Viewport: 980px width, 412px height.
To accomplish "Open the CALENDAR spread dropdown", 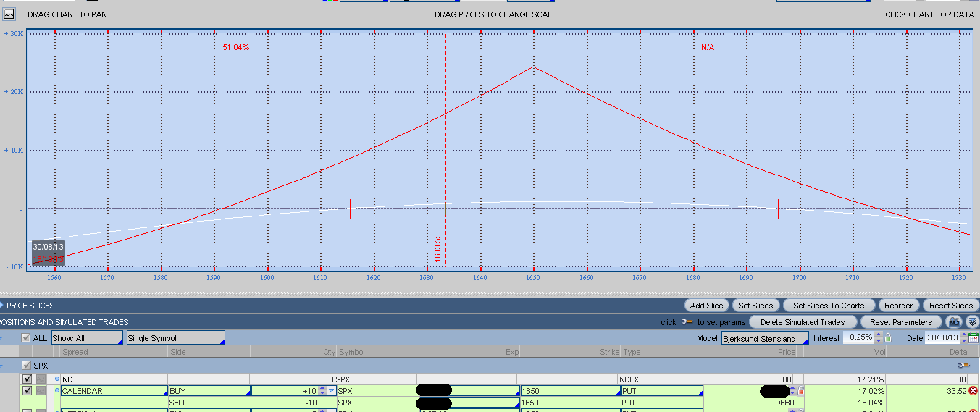I will click(x=114, y=391).
